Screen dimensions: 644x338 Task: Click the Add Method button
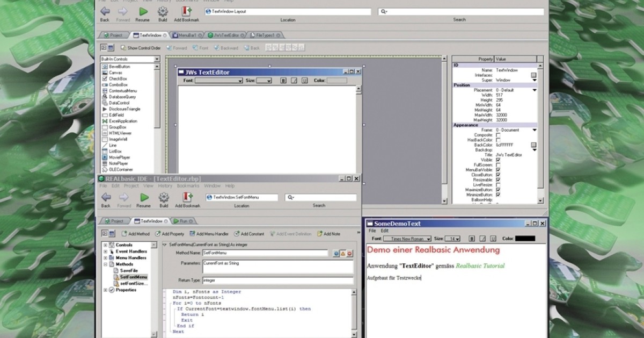coord(136,234)
